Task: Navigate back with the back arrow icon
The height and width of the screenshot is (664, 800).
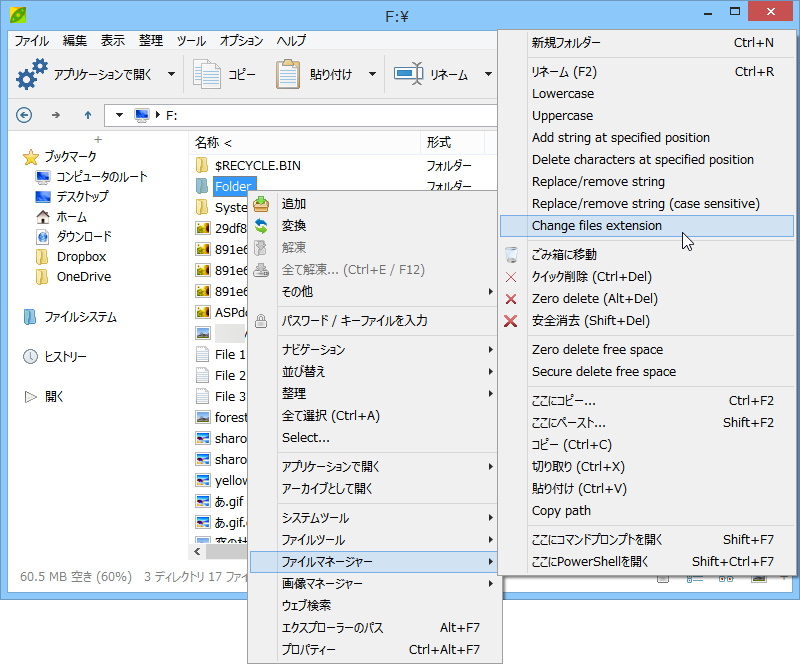Action: (23, 114)
